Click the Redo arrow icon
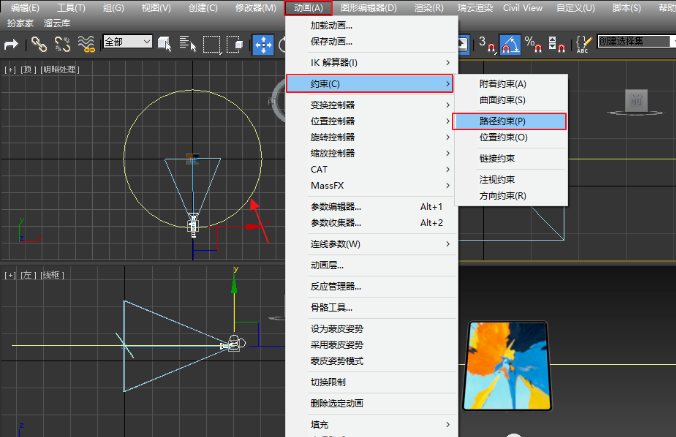The width and height of the screenshot is (676, 437). point(12,43)
